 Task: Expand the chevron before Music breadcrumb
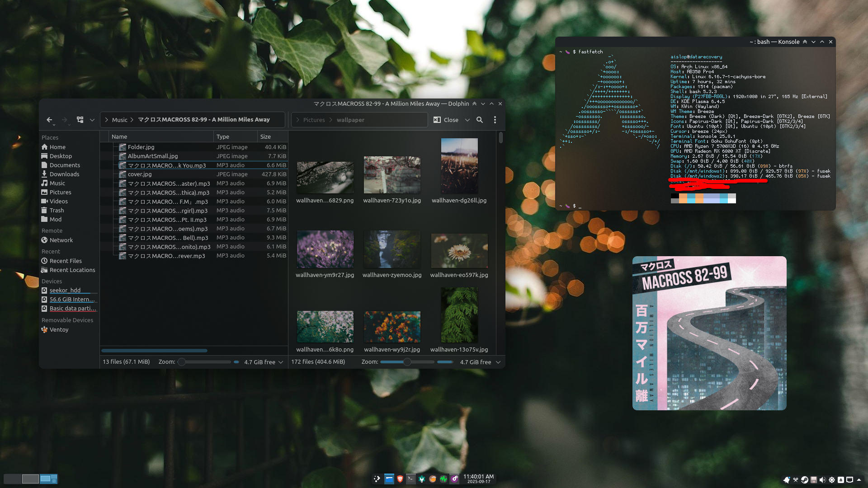tap(106, 120)
